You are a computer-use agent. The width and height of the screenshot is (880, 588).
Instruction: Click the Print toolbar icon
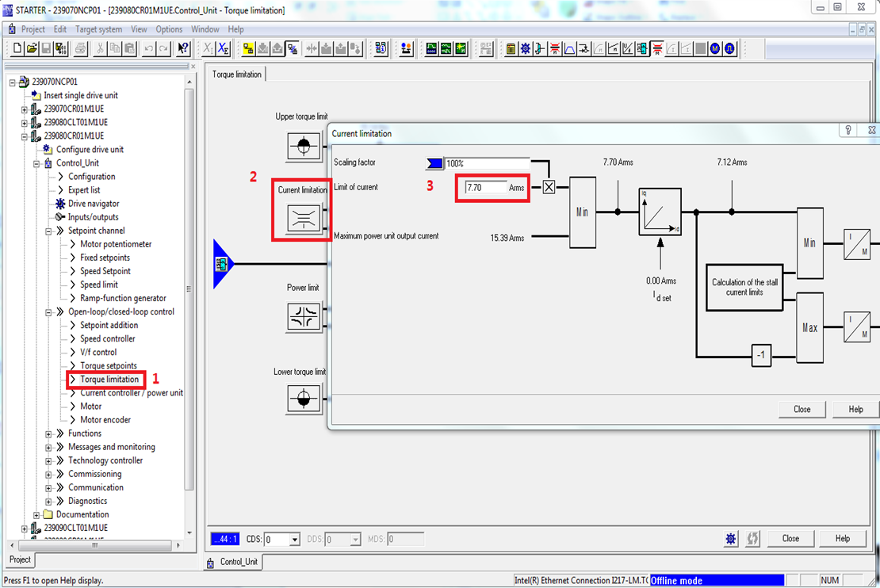pyautogui.click(x=80, y=49)
